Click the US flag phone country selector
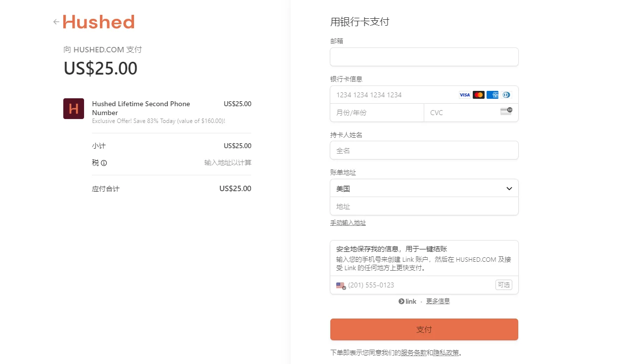The height and width of the screenshot is (364, 629). click(x=341, y=285)
